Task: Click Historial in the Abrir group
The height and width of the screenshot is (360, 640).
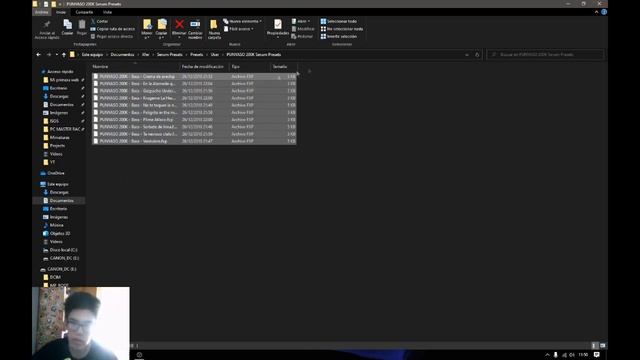Action: click(302, 36)
